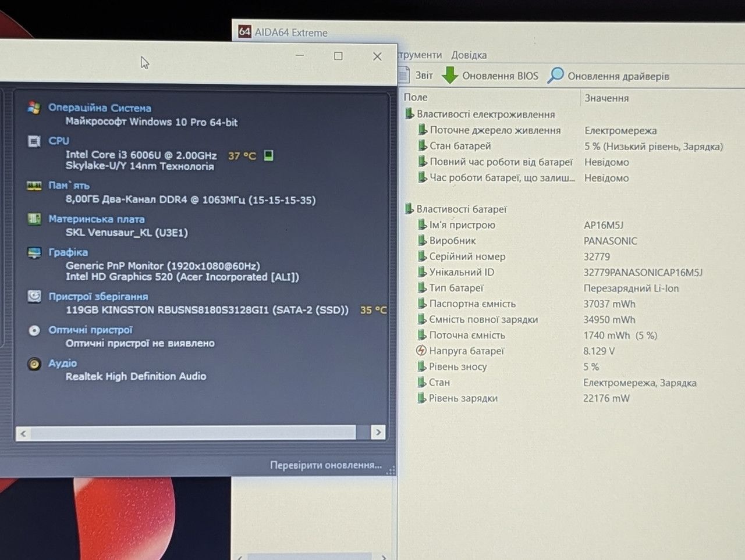
Task: Click the driver update magnifier icon
Action: click(556, 75)
